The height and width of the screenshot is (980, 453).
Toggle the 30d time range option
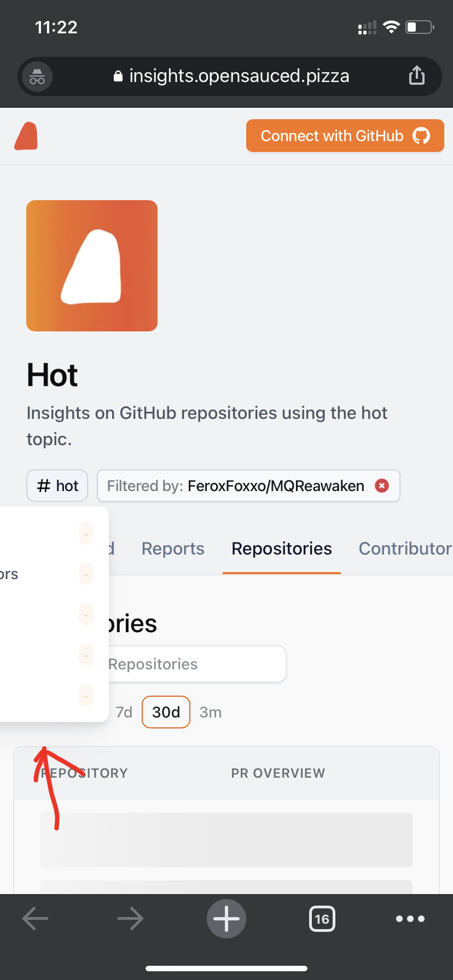click(x=166, y=712)
